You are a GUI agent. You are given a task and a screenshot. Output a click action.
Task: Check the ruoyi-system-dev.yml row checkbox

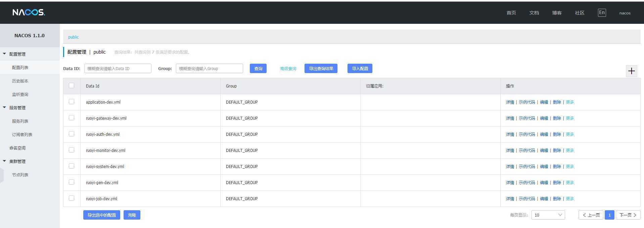point(72,166)
